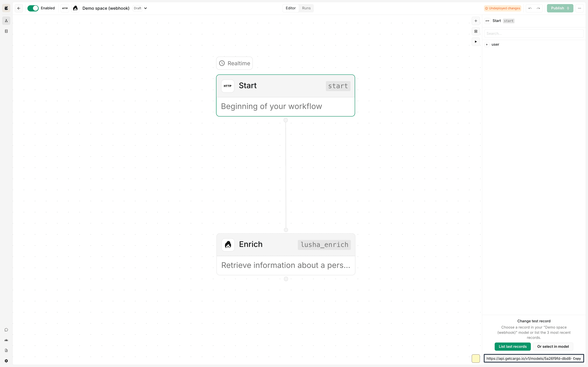Open the three-dots more options menu
This screenshot has height=367, width=588.
tap(579, 8)
